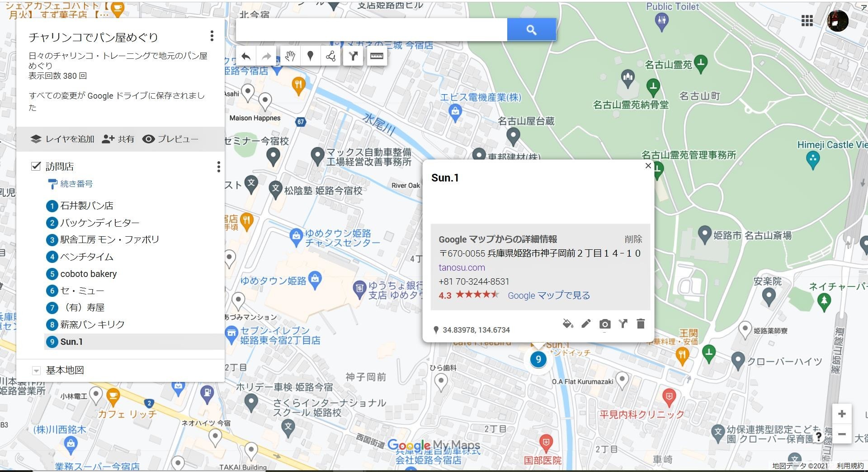Zoom in with the plus button

842,414
